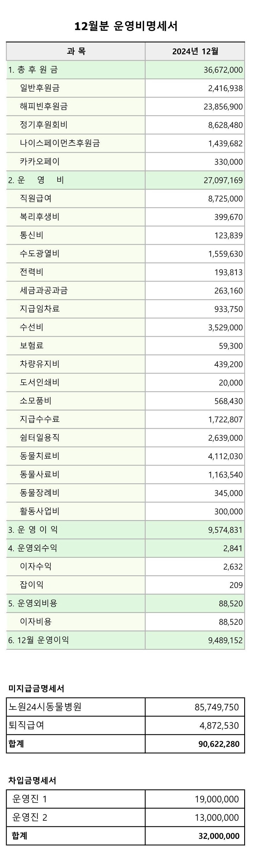The width and height of the screenshot is (256, 868).
Task: Select the 2024년 12월 column header
Action: pyautogui.click(x=195, y=51)
